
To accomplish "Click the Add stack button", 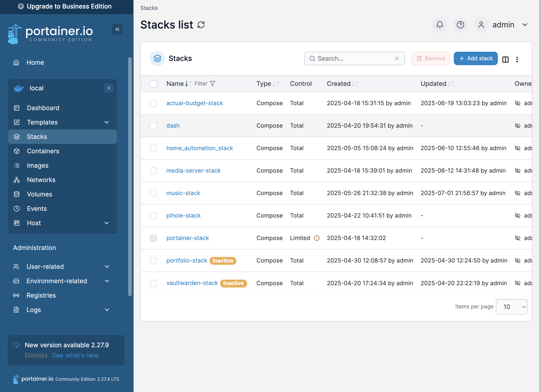I will click(475, 58).
